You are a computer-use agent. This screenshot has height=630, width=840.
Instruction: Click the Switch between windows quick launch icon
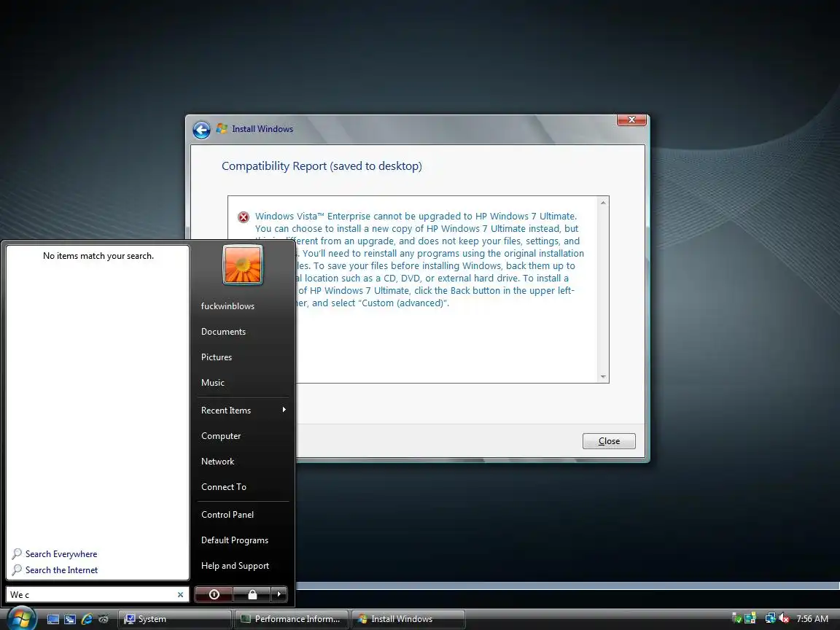click(x=70, y=619)
